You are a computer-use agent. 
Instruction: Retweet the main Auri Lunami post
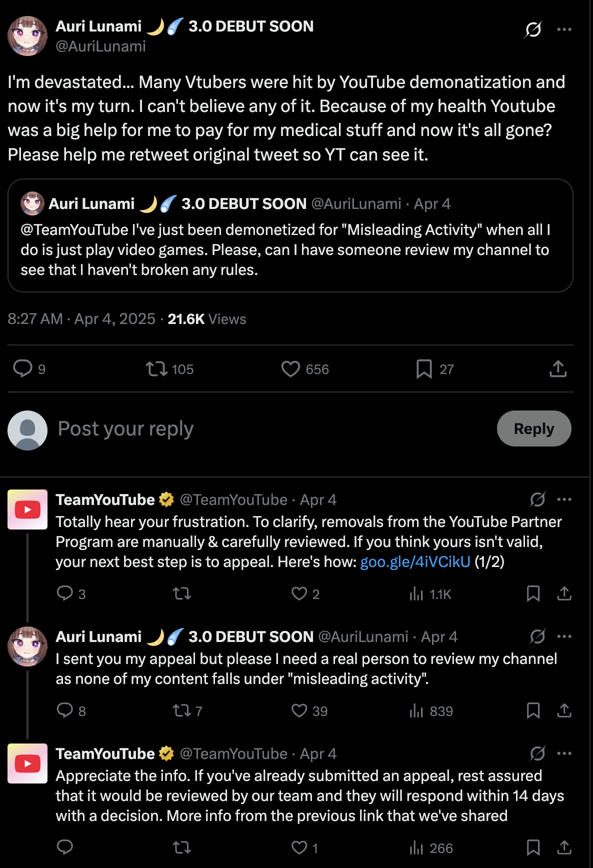point(156,369)
